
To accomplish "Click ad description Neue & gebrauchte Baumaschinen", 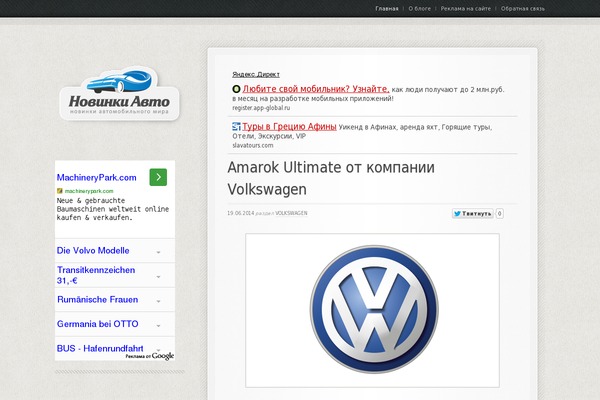I will (113, 209).
